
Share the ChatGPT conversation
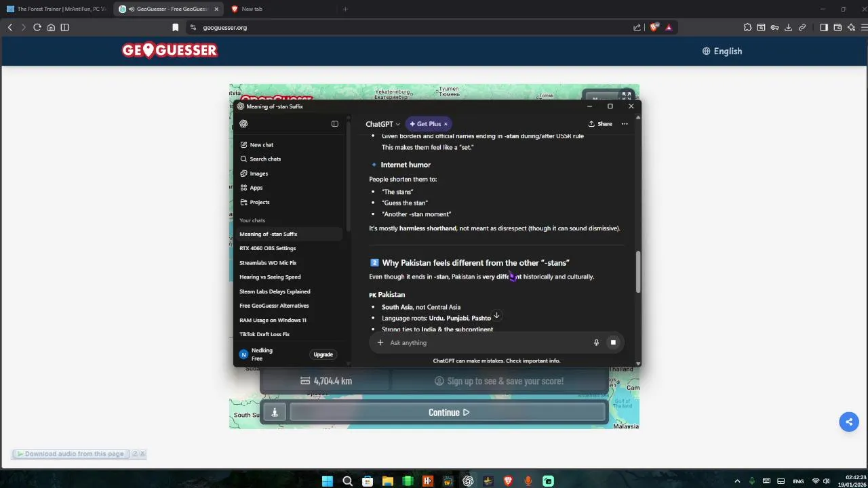pyautogui.click(x=600, y=124)
